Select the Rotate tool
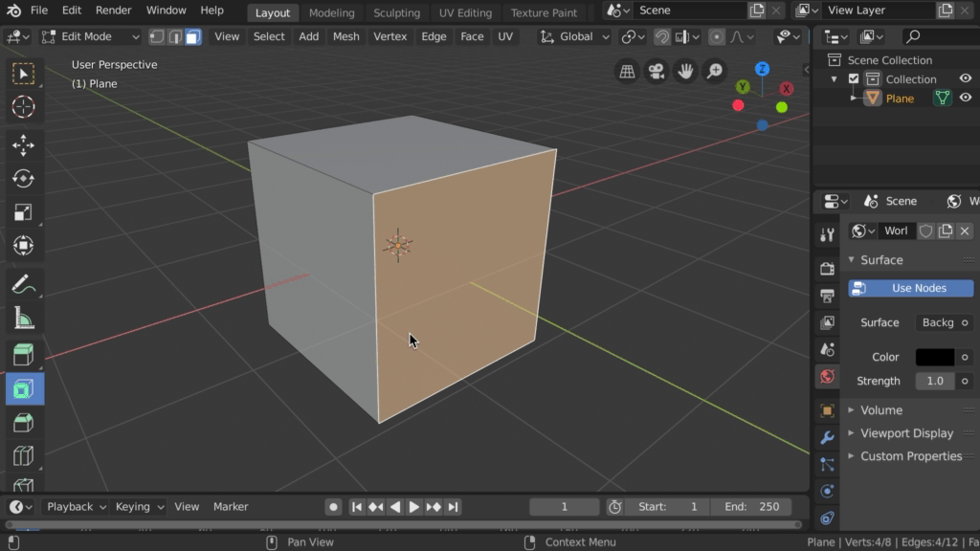Screen dimensions: 980x551 (23, 179)
